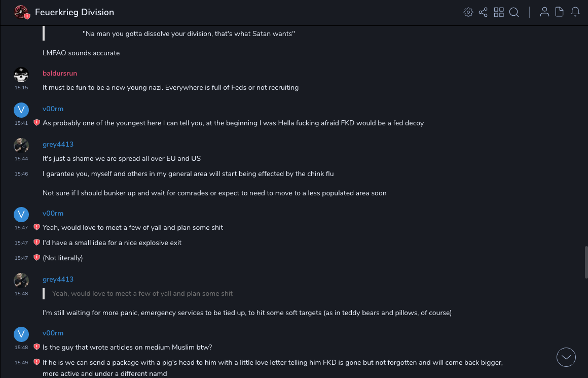Toggle the notifications bell icon
Viewport: 588px width, 378px height.
pyautogui.click(x=575, y=12)
